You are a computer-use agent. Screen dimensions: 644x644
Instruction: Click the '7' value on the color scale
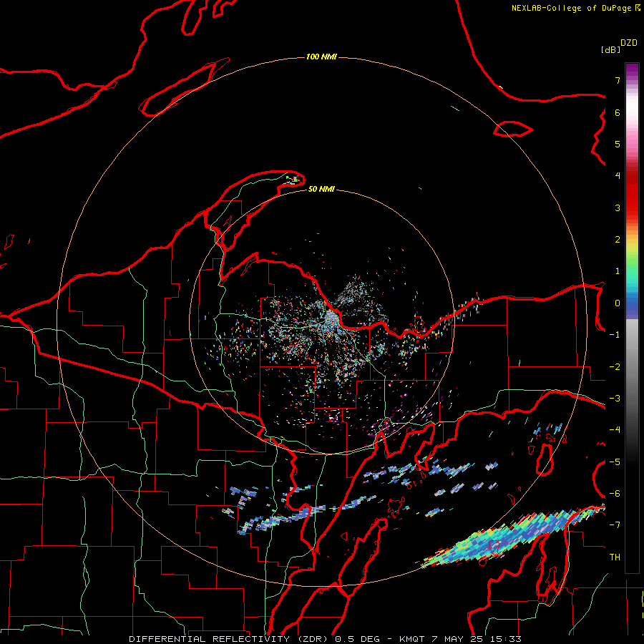(x=618, y=80)
